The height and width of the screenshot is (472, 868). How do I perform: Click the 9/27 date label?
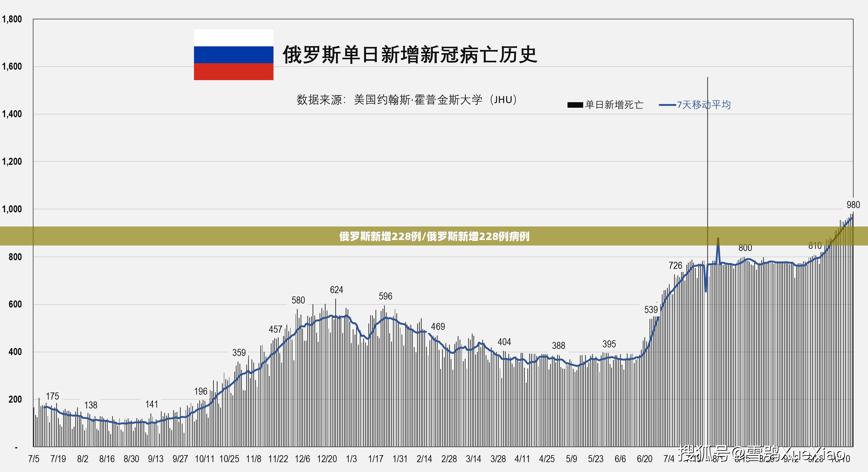click(x=180, y=459)
